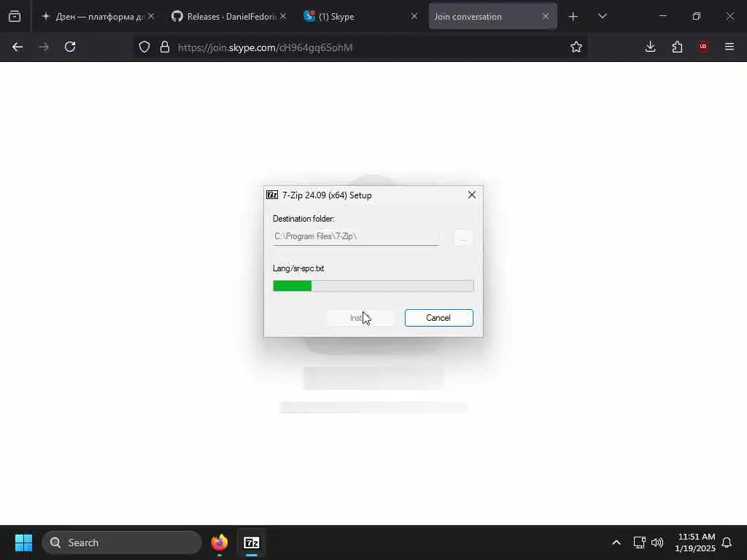Image resolution: width=747 pixels, height=560 pixels.
Task: Show hidden system tray icons
Action: coord(616,542)
